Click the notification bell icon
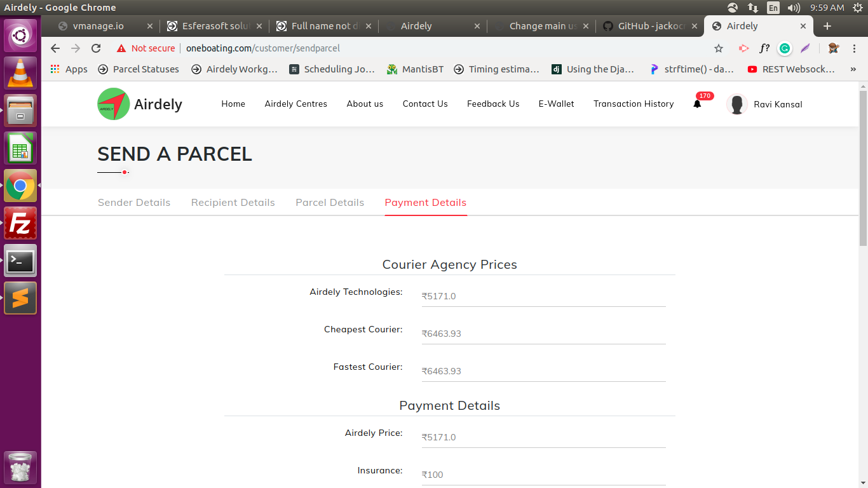 (697, 104)
